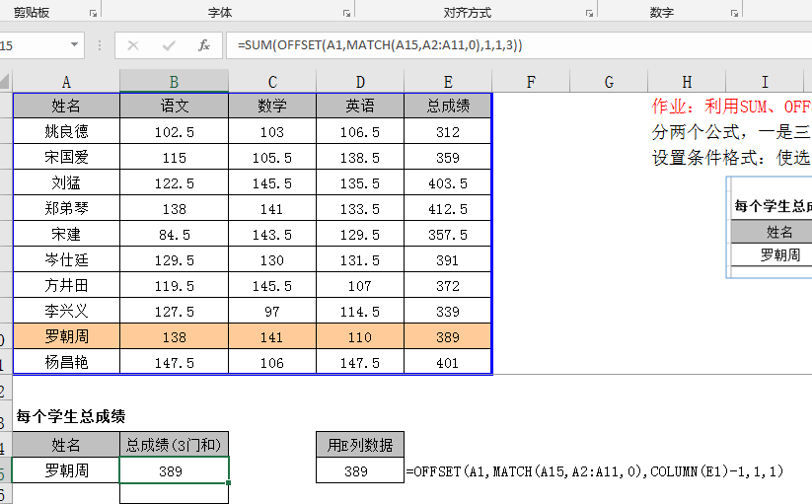Cancel the formula entry with X
The image size is (812, 504).
[x=133, y=45]
